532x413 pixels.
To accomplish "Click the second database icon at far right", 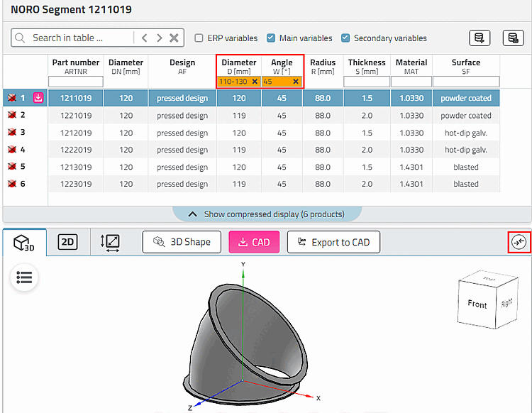I will (x=513, y=38).
